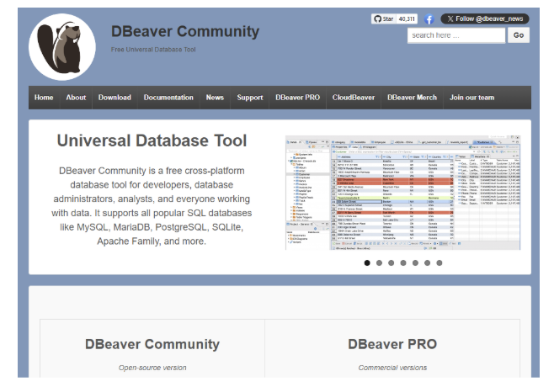
Task: Go to the Home menu item
Action: tap(44, 98)
